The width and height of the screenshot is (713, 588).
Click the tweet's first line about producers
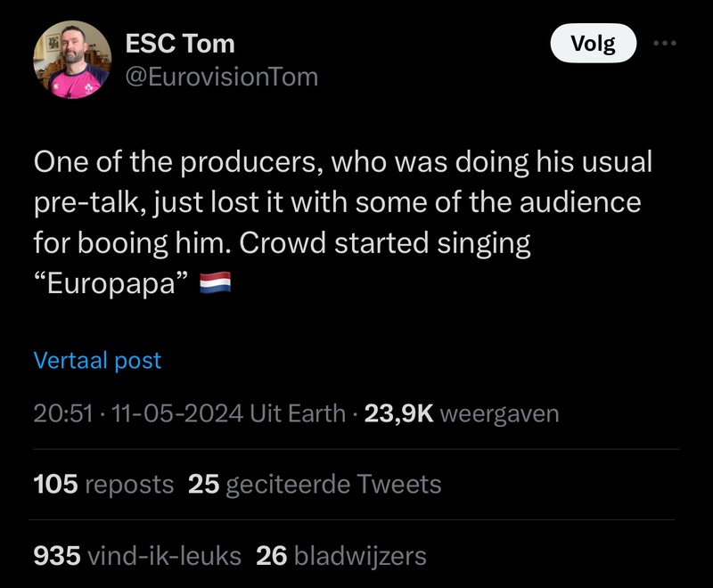click(x=343, y=162)
